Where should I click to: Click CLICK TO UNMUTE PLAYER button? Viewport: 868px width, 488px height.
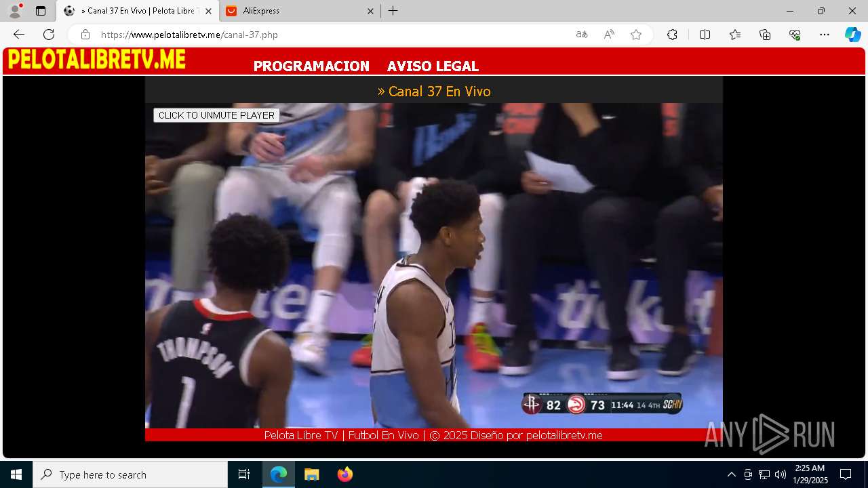pos(216,115)
